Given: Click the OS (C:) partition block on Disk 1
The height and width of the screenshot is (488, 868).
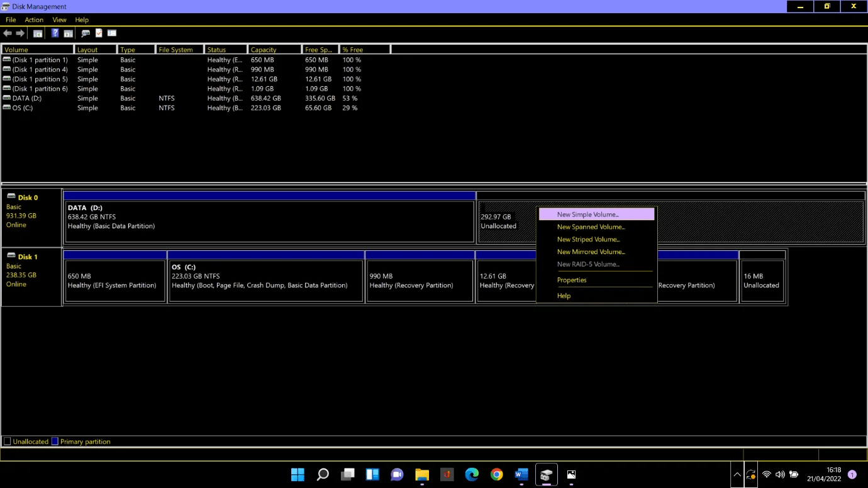Looking at the screenshot, I should [x=266, y=280].
